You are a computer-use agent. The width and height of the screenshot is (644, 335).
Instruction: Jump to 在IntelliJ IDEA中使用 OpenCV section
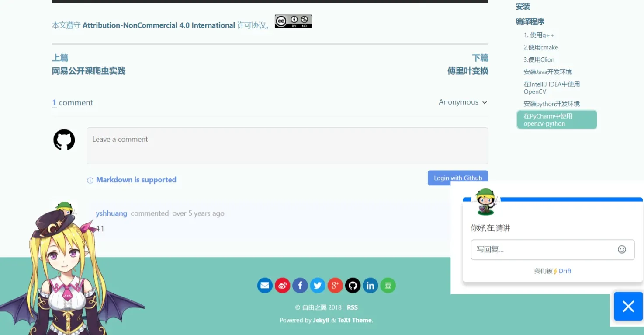click(x=552, y=88)
